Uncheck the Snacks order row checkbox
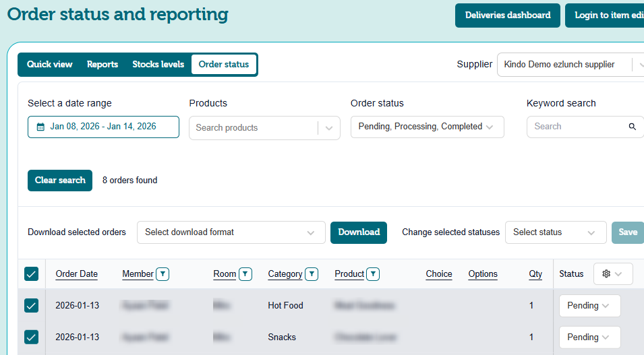Viewport: 644px width, 355px height. [x=31, y=337]
